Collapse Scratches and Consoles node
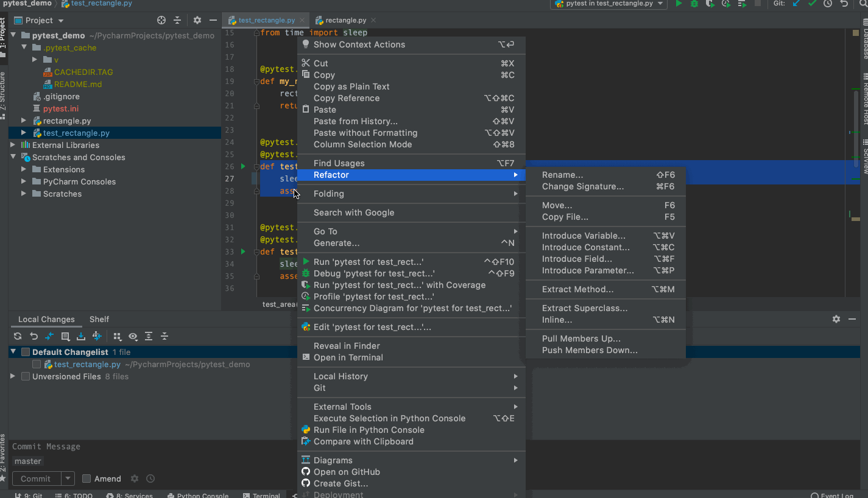The height and width of the screenshot is (498, 868). point(13,157)
